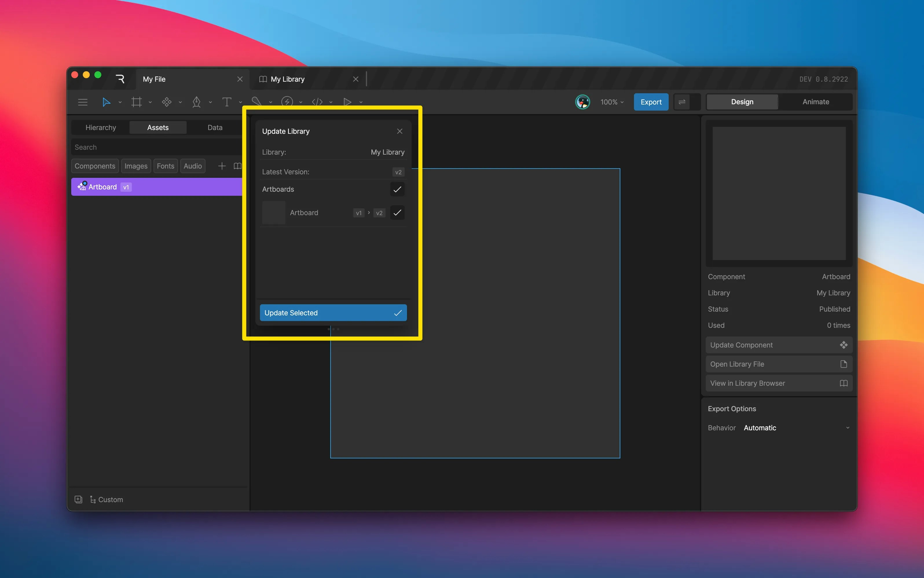Viewport: 924px width, 578px height.
Task: Open the hamburger menu icon
Action: [82, 102]
